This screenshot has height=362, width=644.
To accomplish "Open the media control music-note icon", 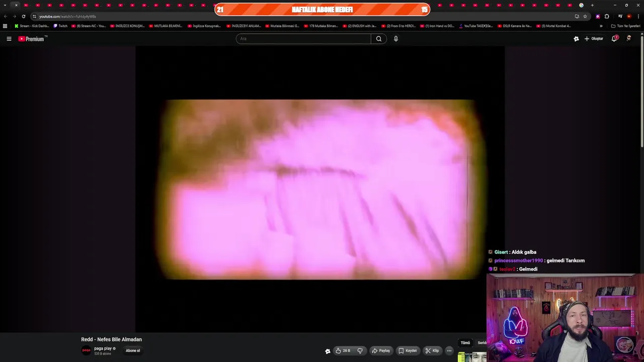I will [x=620, y=16].
